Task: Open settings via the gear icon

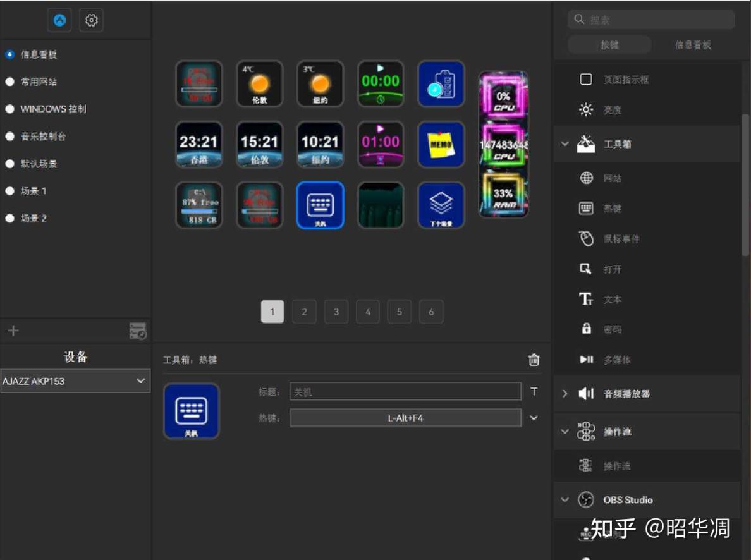Action: (x=91, y=21)
